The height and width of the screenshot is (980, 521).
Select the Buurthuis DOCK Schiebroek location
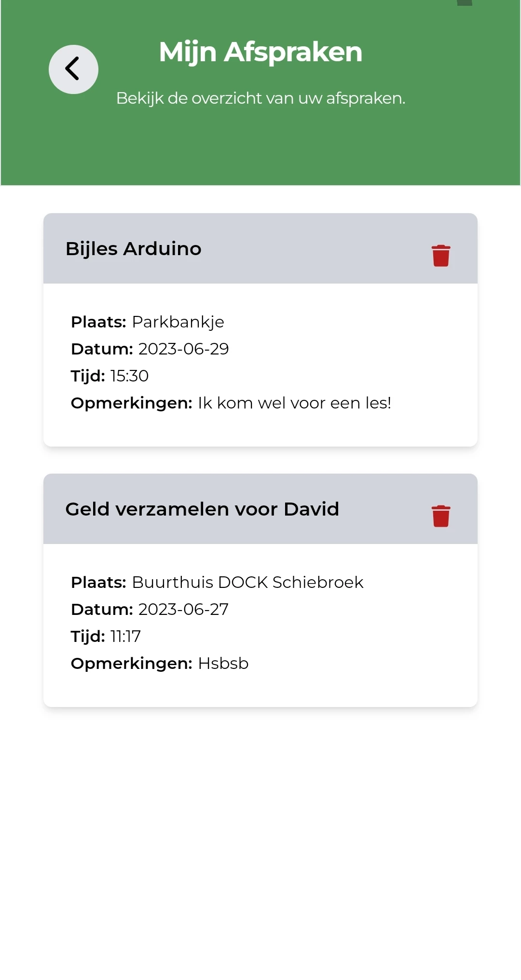coord(247,583)
